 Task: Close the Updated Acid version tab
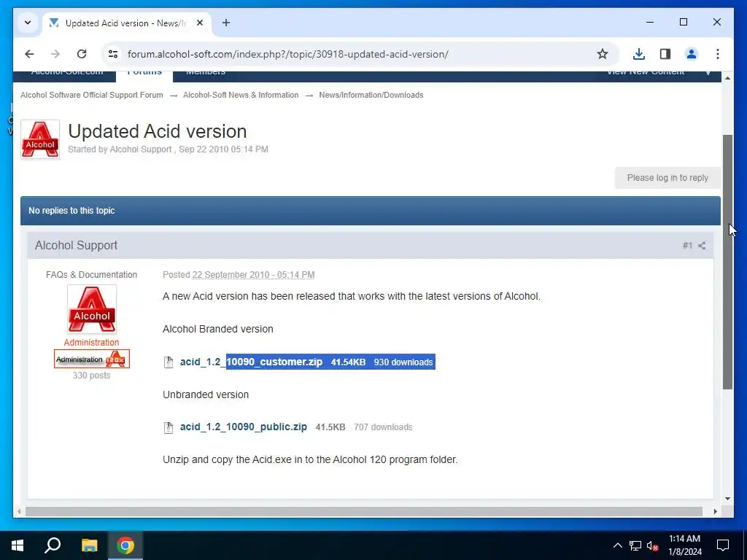click(200, 23)
